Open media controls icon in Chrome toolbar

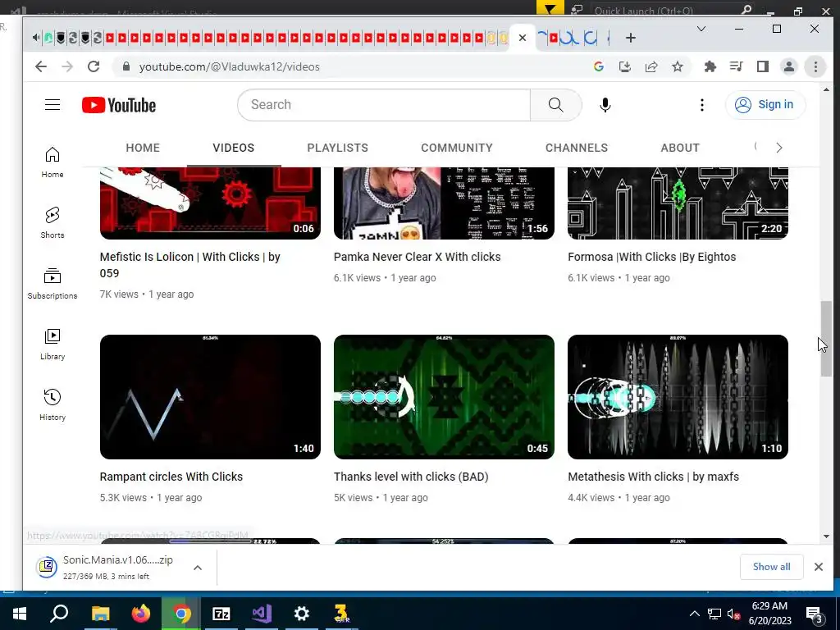coord(736,66)
